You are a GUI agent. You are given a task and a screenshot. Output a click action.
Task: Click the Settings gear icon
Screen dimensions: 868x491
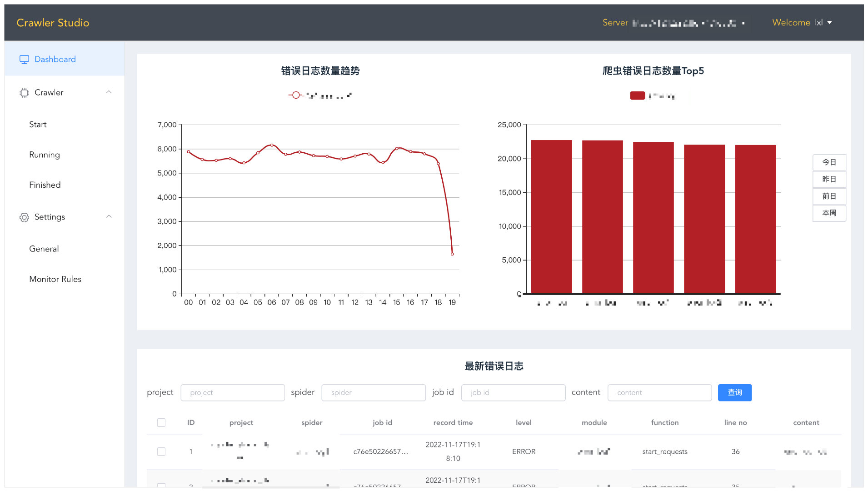(x=24, y=217)
